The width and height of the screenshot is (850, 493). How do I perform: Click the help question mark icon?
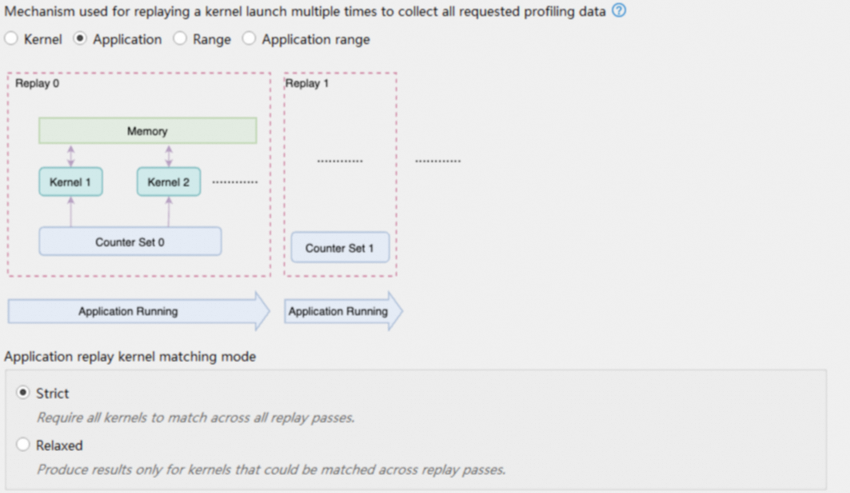pyautogui.click(x=619, y=11)
